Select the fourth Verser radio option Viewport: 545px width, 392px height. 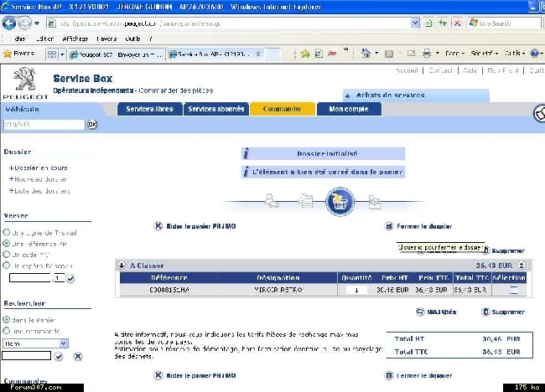pos(6,266)
